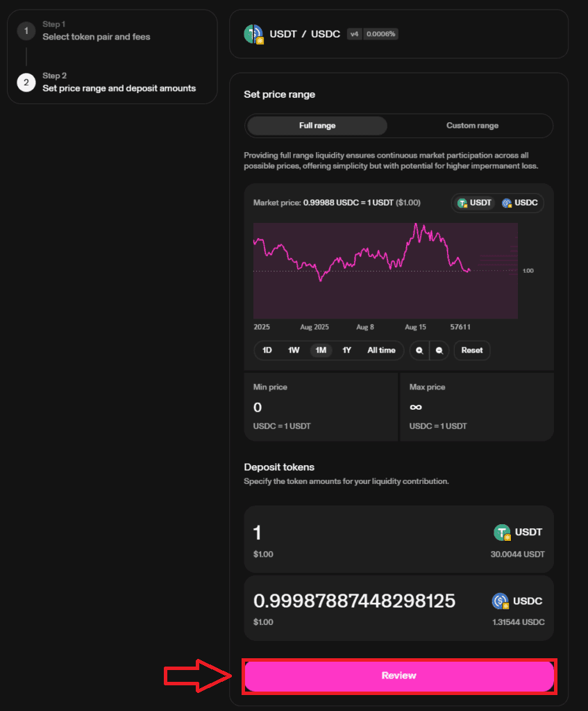Click the 1.00 price axis label
Screen dimensions: 588x711
[528, 271]
